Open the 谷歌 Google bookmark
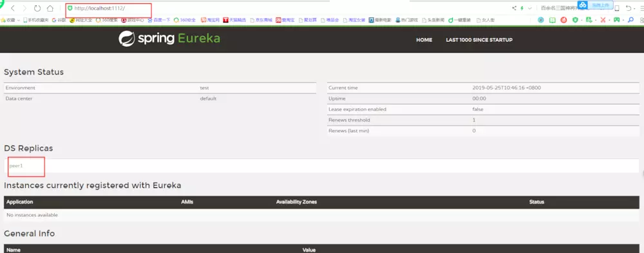This screenshot has height=253, width=644. 59,20
